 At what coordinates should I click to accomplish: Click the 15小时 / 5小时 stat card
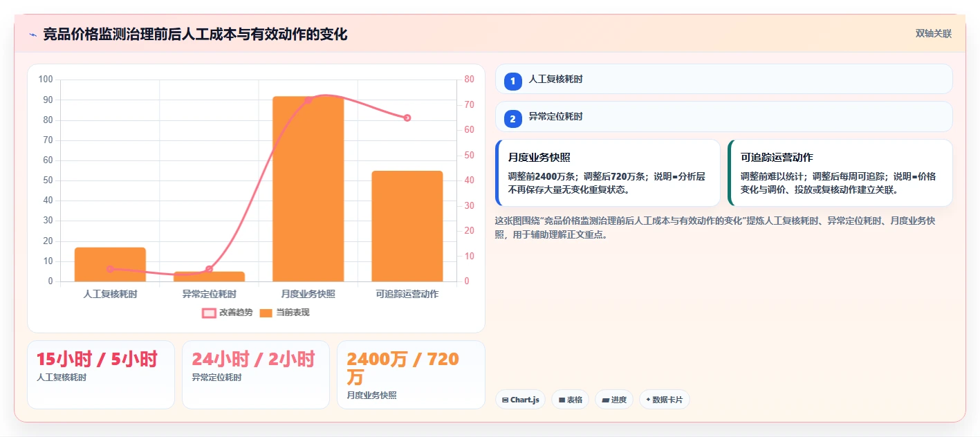tap(101, 375)
